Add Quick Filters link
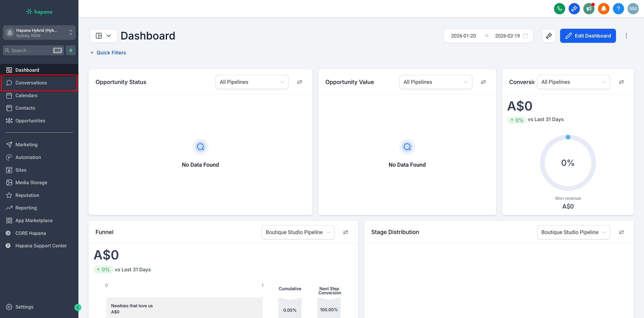The width and height of the screenshot is (644, 318). click(x=108, y=53)
